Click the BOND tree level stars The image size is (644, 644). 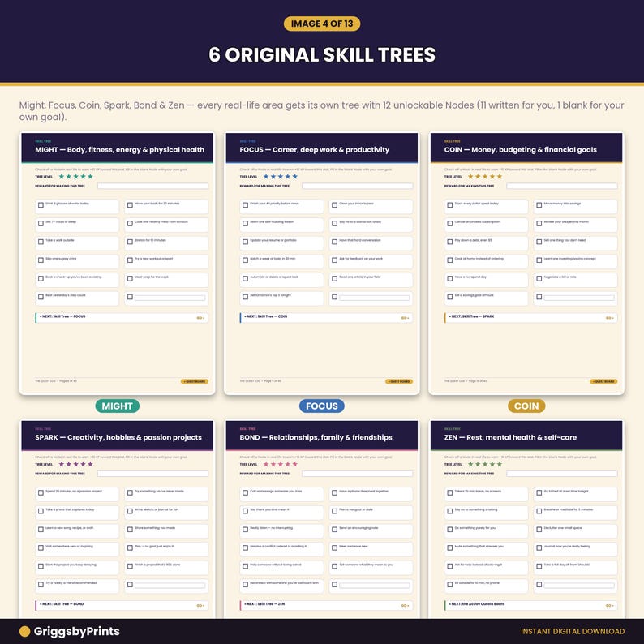[x=281, y=464]
